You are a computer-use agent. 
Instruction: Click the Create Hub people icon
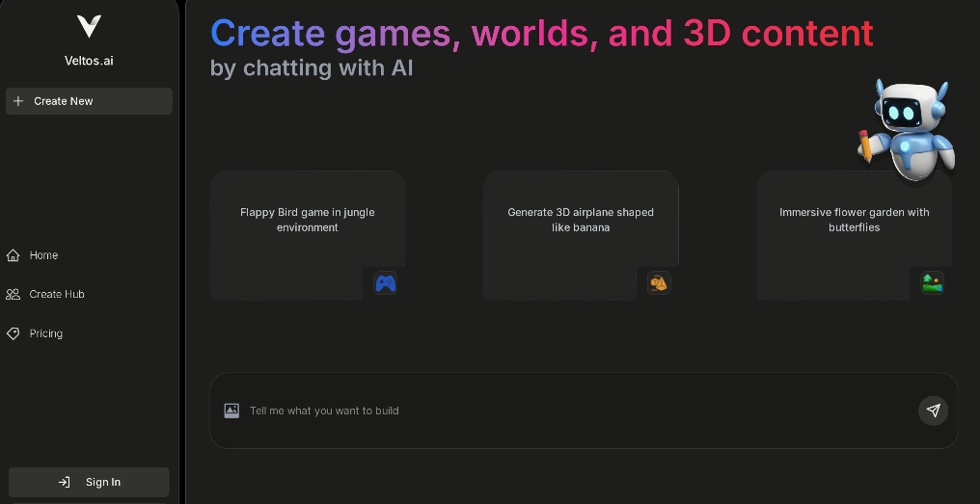(x=14, y=294)
